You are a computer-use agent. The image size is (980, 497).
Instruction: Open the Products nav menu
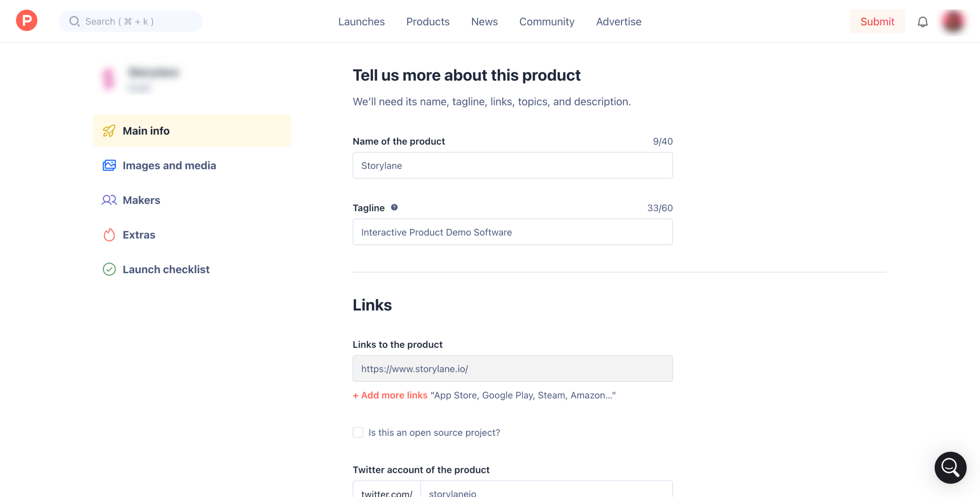428,21
